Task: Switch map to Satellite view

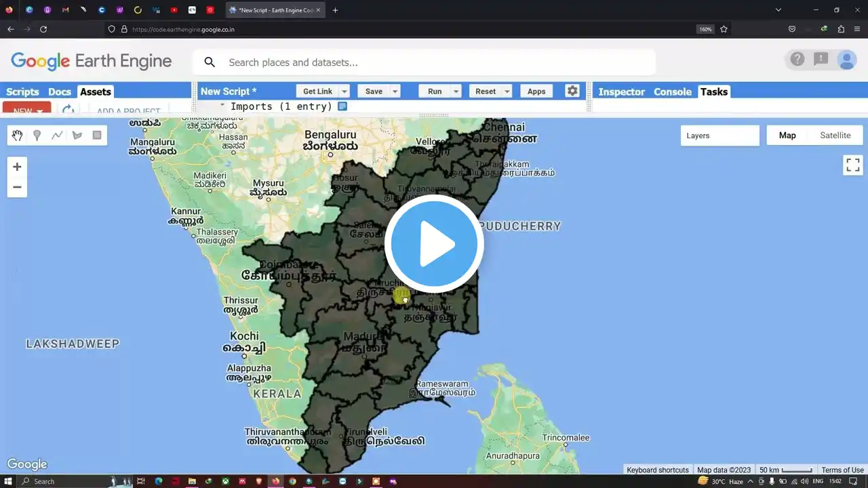Action: pos(835,136)
